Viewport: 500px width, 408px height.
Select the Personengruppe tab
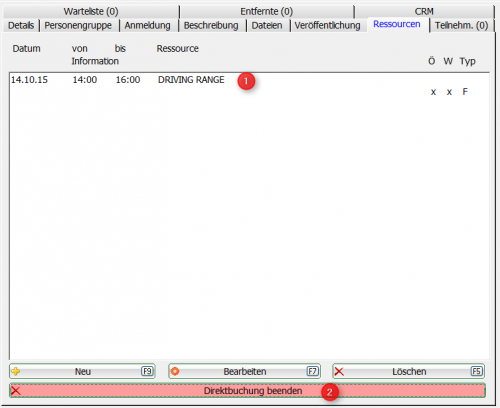(78, 25)
